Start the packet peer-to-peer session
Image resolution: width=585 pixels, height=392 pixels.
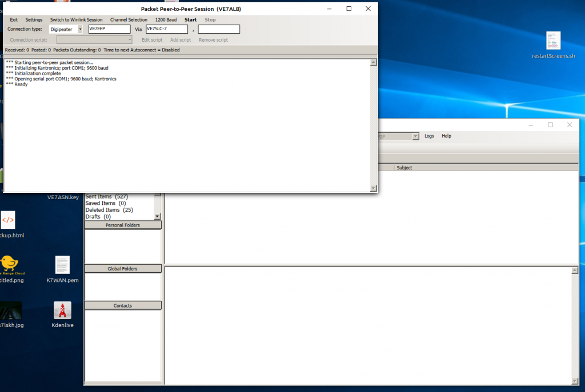[191, 20]
